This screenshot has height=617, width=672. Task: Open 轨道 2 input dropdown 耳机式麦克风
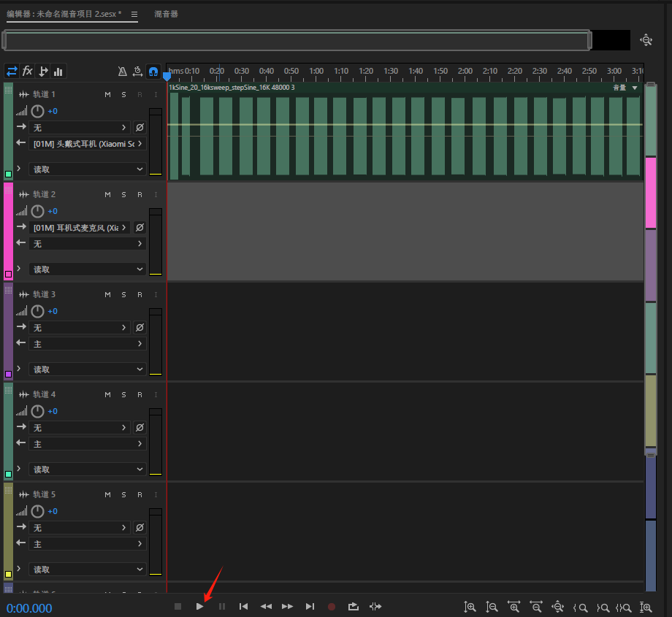(80, 228)
